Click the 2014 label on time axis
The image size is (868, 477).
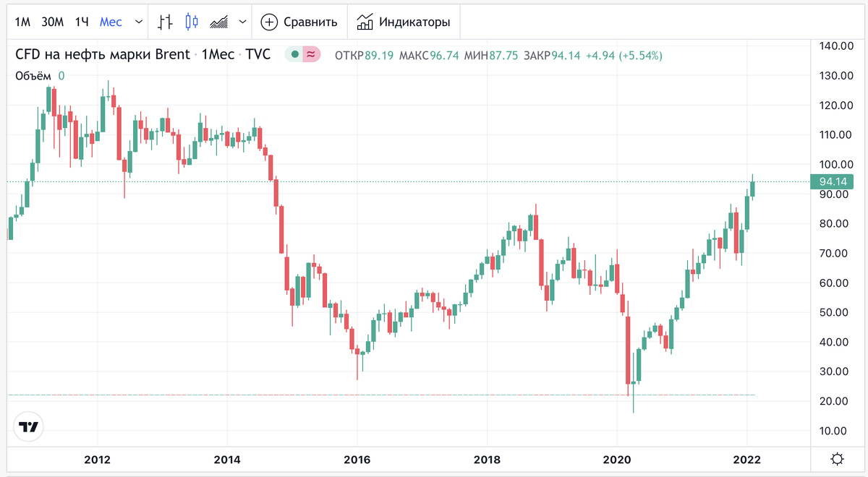(x=226, y=460)
